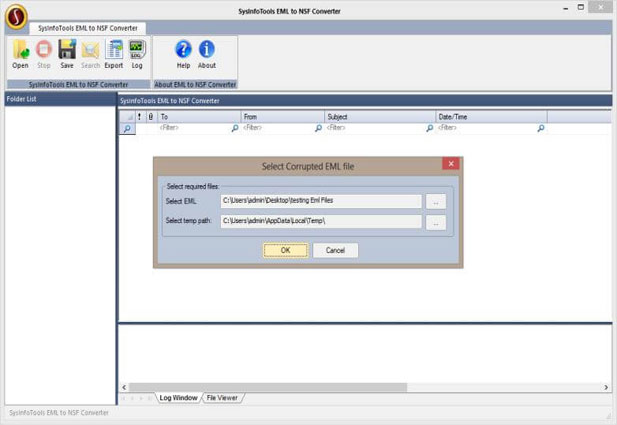Sort by the attachment paperclip column
The height and width of the screenshot is (425, 617).
click(x=151, y=116)
